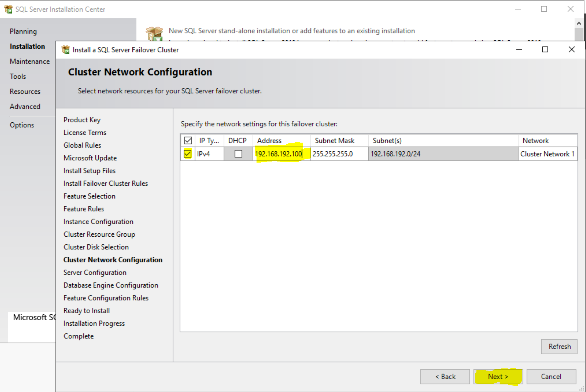The height and width of the screenshot is (392, 586).
Task: Select the Cluster Resource Group step
Action: coord(99,234)
